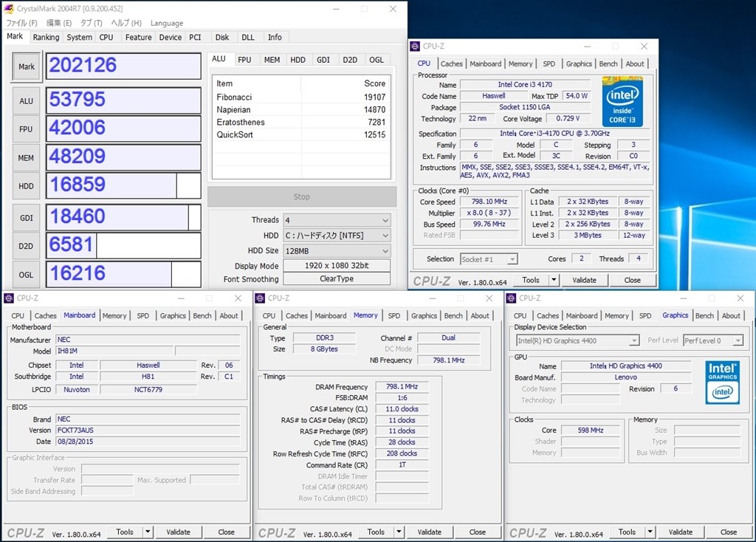Click the GDI benchmark button

point(26,218)
